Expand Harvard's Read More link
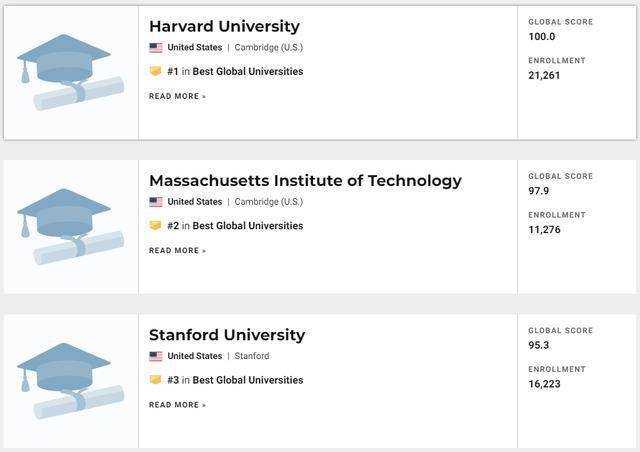640x452 pixels. click(x=177, y=96)
